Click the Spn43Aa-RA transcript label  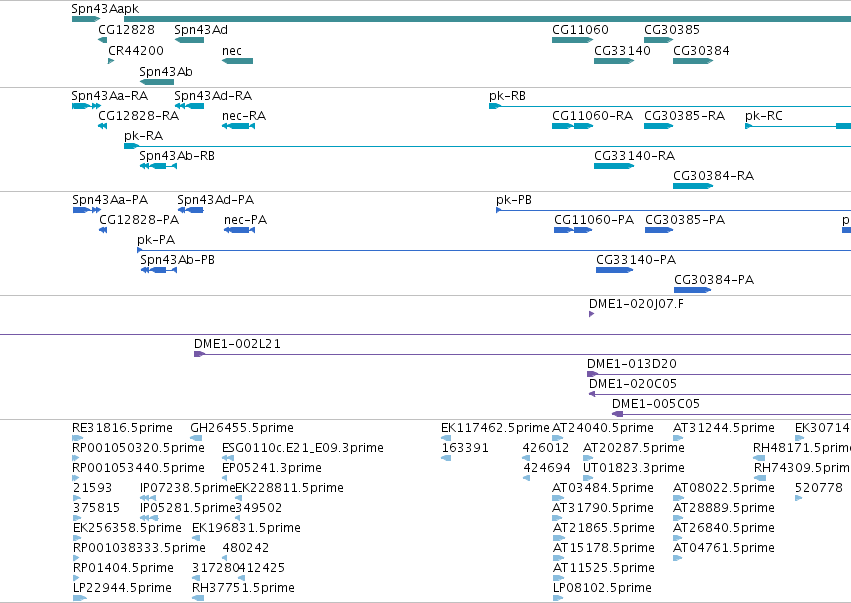click(x=110, y=96)
